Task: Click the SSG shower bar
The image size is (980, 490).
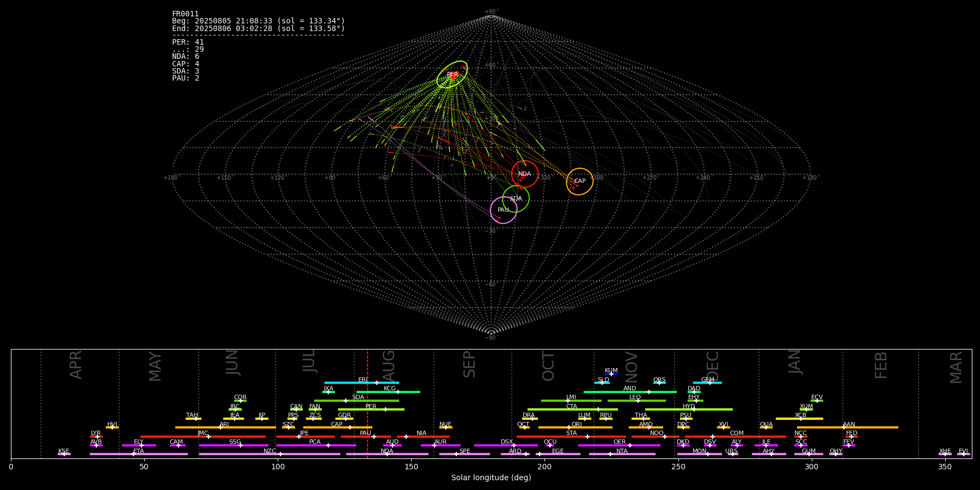Action: (x=234, y=445)
